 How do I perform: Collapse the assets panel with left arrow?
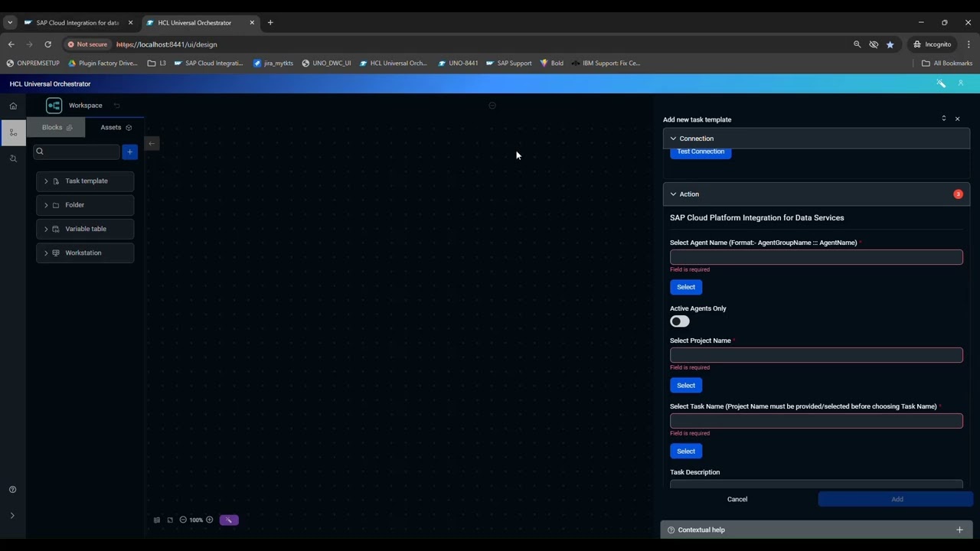(152, 143)
